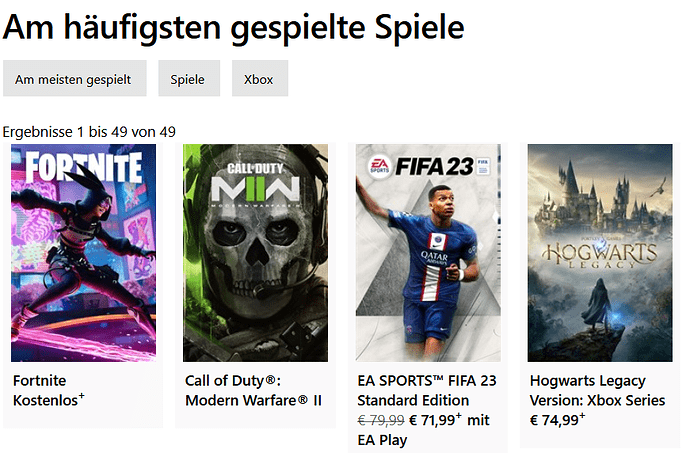
Task: Click the 'Kostenlos' price label under Fortnite
Action: [x=48, y=400]
